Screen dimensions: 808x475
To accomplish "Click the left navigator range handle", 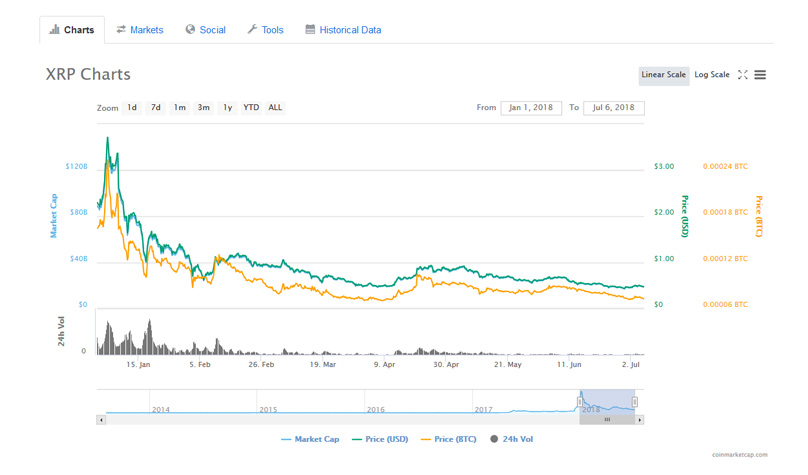I will tap(580, 402).
